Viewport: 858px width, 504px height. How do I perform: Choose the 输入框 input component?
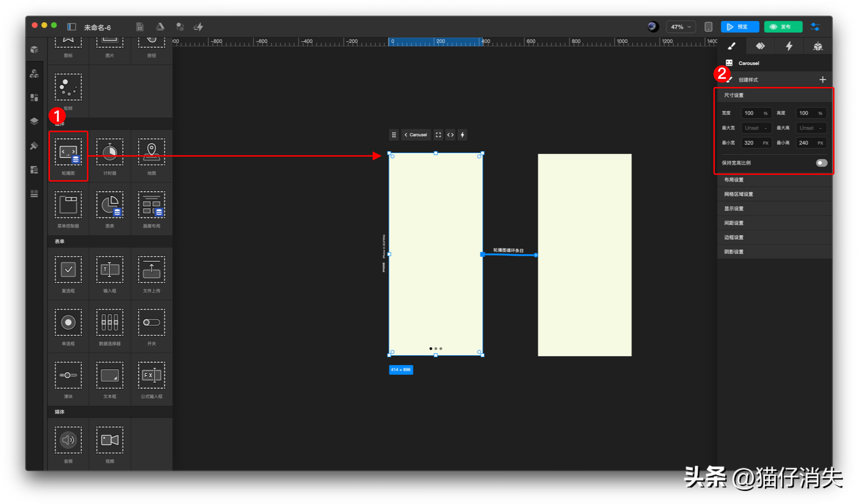(x=110, y=273)
